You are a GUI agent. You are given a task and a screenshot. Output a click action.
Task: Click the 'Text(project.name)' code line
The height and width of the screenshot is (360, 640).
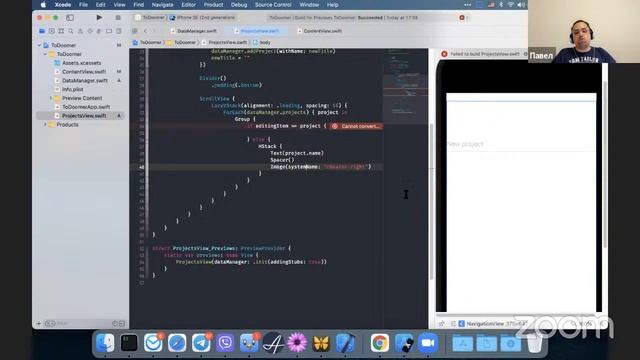(297, 153)
